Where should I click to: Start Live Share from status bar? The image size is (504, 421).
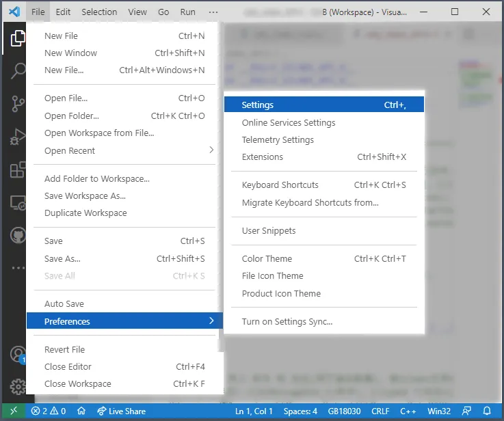click(x=121, y=411)
